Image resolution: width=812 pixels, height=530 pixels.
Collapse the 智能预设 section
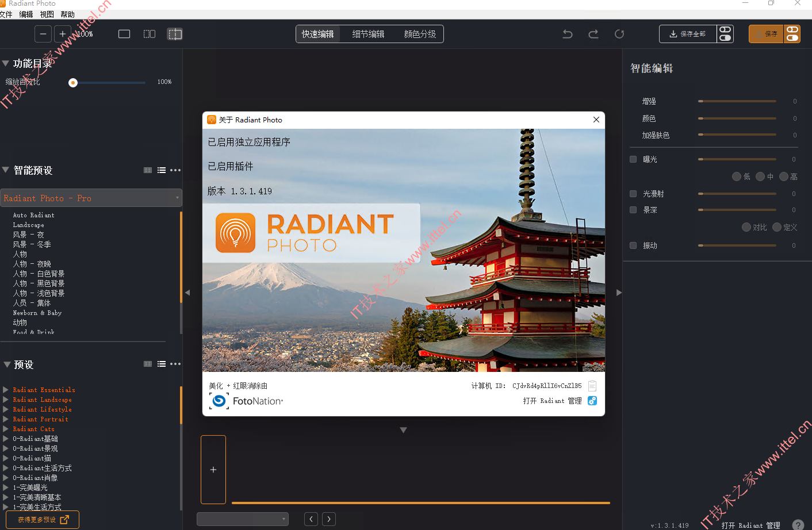5,170
